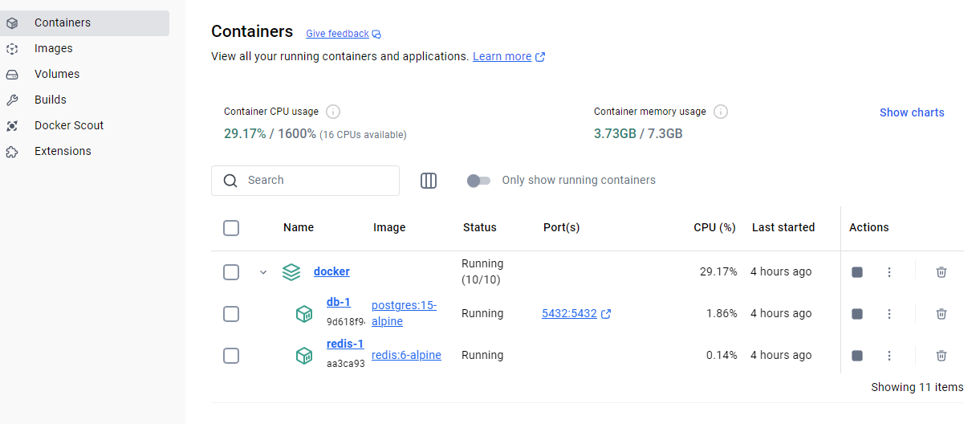Sort by the Last started column header
980x424 pixels.
pyautogui.click(x=783, y=227)
